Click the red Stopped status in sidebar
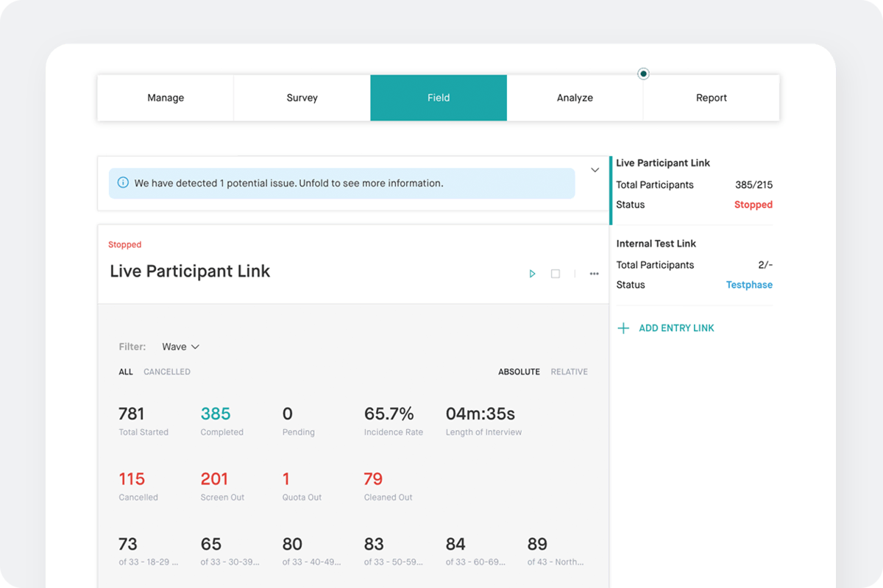Viewport: 883px width, 588px height. 753,205
